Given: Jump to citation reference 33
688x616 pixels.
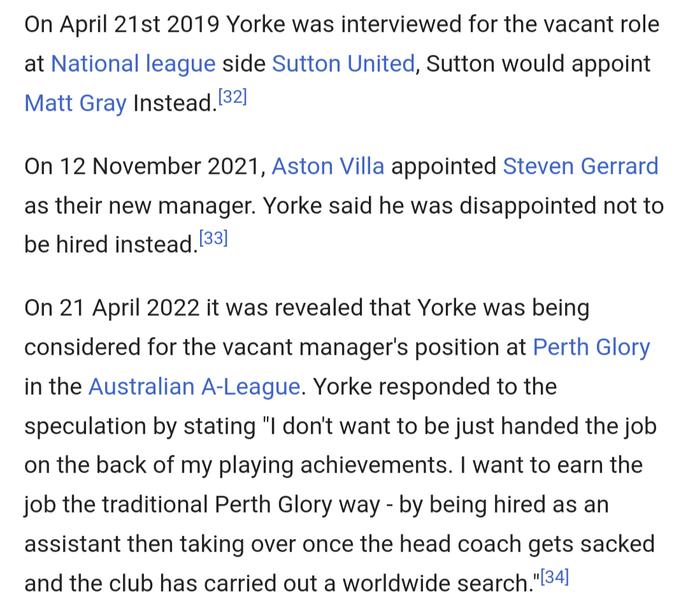Looking at the screenshot, I should [213, 238].
